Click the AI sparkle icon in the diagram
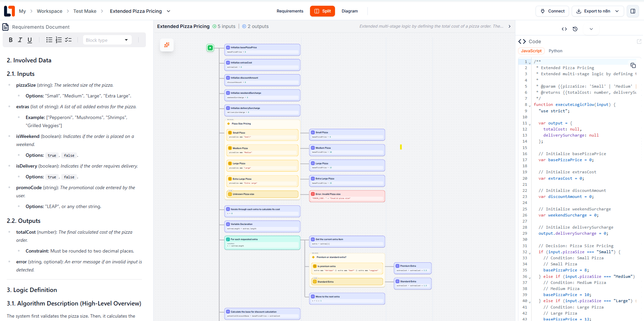644x321 pixels. coord(167,45)
